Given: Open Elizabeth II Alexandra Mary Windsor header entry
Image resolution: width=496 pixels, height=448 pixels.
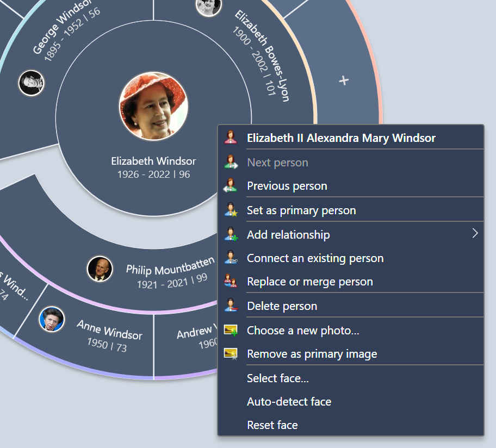Looking at the screenshot, I should tap(341, 138).
